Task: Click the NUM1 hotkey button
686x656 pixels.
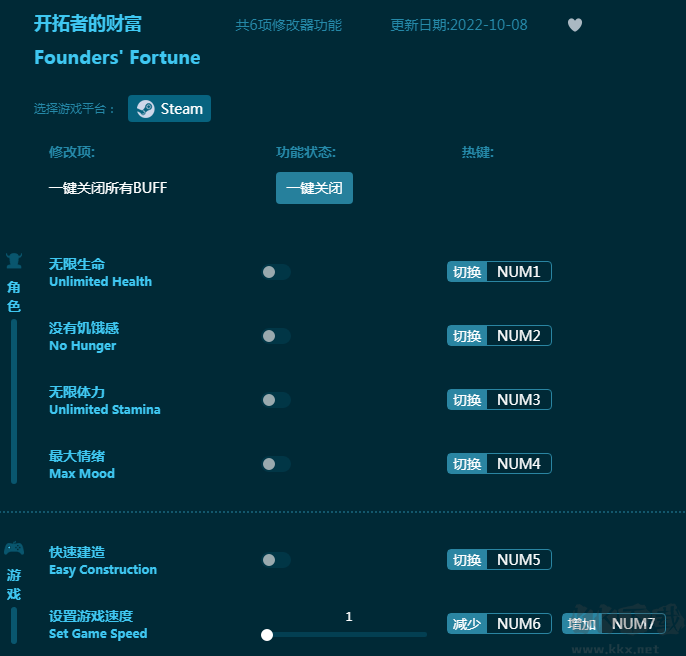Action: 518,272
